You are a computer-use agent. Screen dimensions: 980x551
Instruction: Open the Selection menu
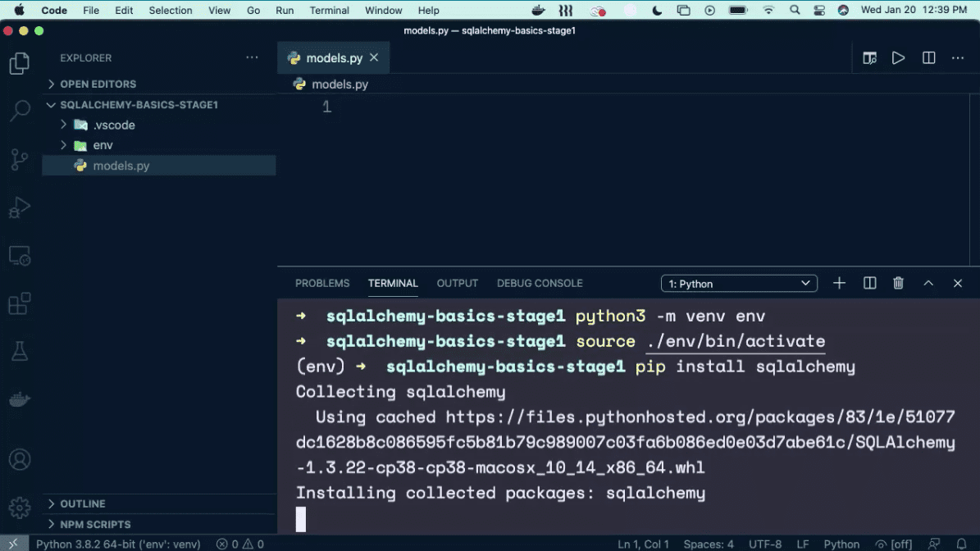click(171, 10)
